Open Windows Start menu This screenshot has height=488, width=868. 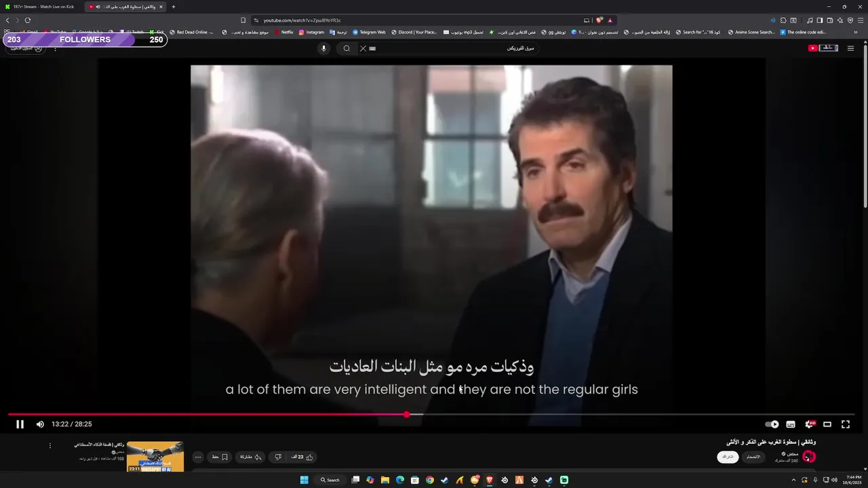pyautogui.click(x=304, y=480)
